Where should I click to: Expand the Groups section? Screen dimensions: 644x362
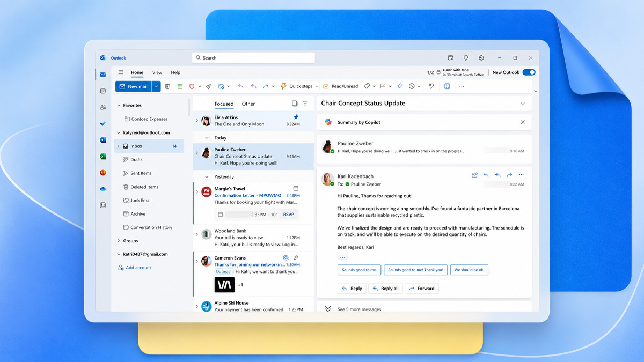[x=119, y=241]
